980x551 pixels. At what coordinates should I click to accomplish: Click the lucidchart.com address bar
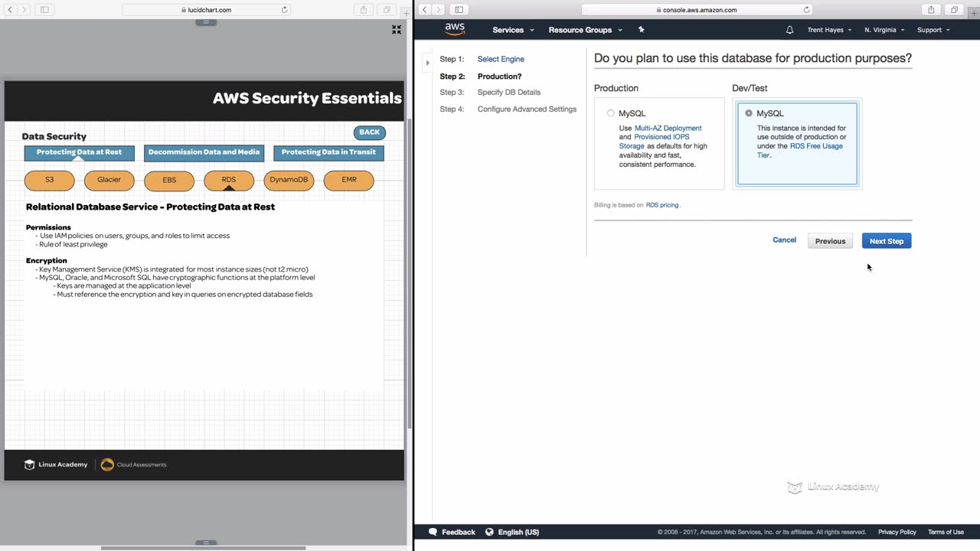(206, 10)
